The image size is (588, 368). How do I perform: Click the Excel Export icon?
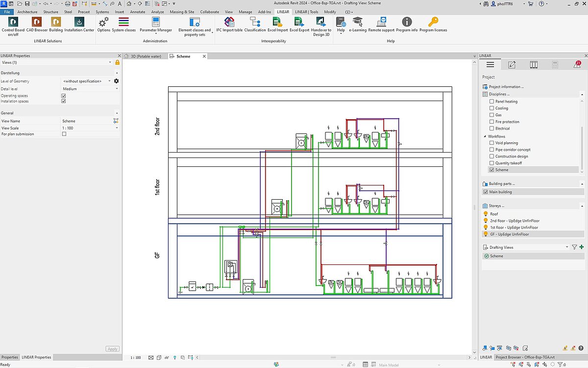pyautogui.click(x=299, y=22)
